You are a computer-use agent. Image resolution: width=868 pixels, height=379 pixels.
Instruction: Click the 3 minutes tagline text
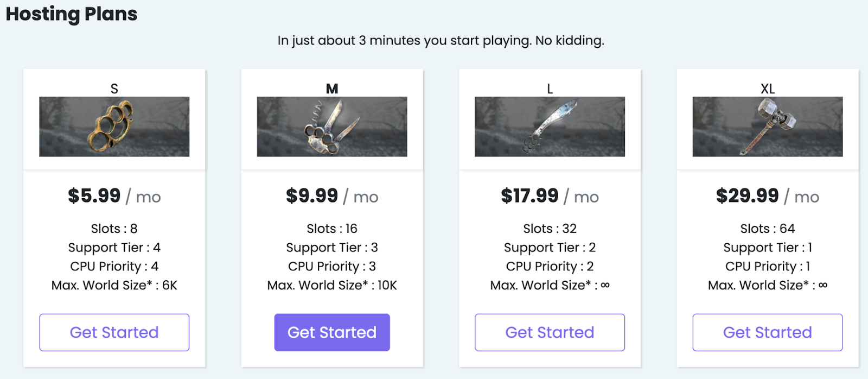click(x=441, y=41)
